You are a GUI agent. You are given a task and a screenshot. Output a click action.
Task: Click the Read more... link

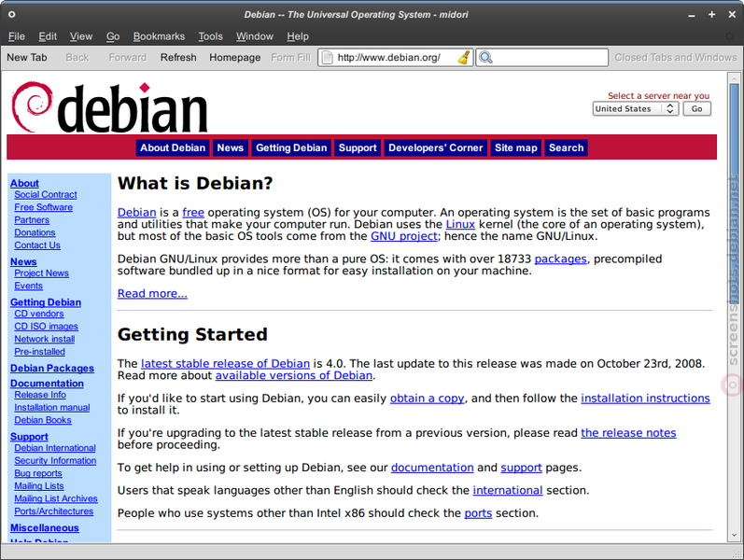pyautogui.click(x=152, y=293)
